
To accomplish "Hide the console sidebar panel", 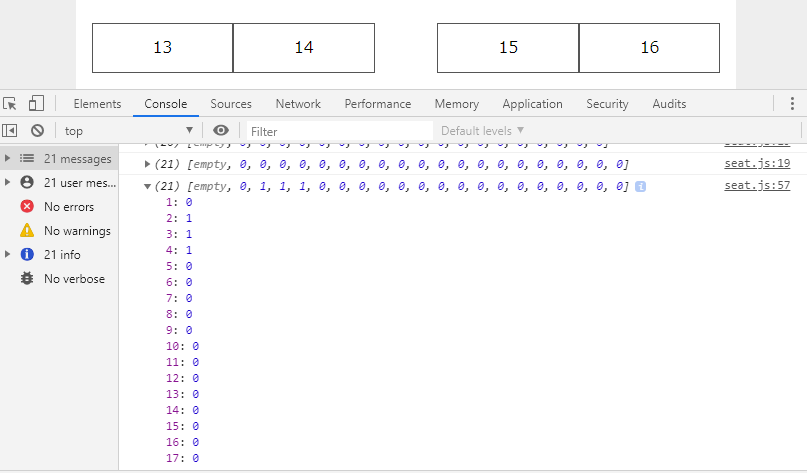I will [10, 131].
